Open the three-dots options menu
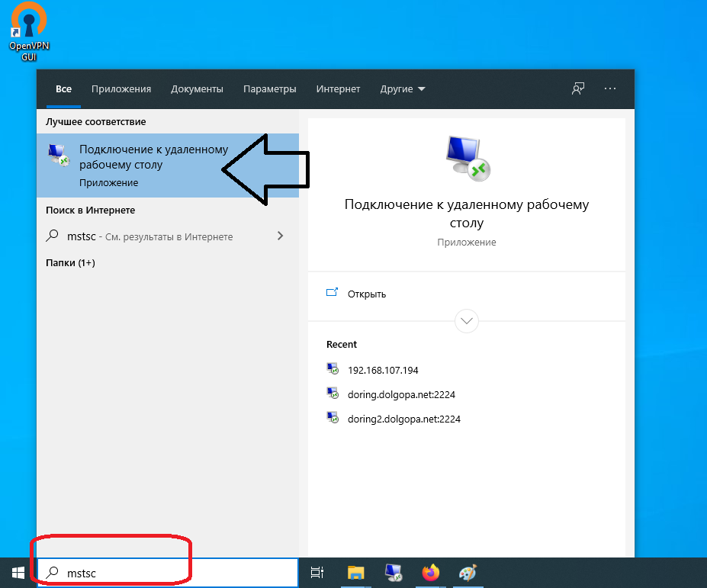The width and height of the screenshot is (707, 588). tap(609, 88)
